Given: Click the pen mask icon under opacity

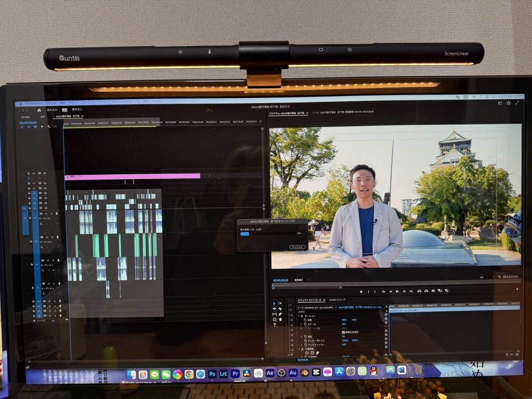Looking at the screenshot, I should (x=317, y=353).
